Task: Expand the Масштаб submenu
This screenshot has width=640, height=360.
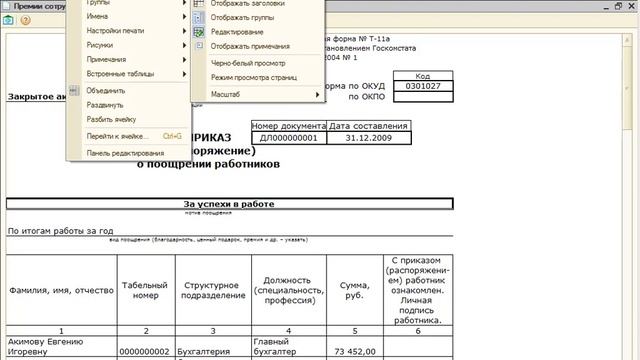Action: (258, 94)
